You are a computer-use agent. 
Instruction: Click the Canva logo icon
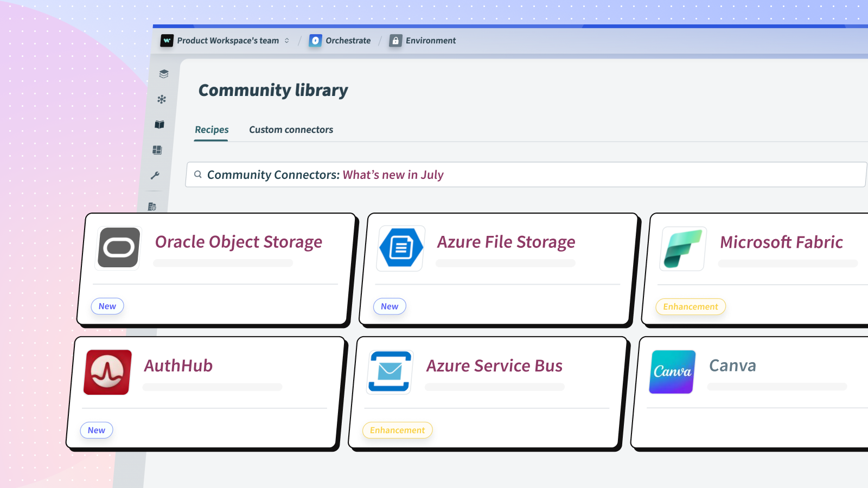point(672,372)
